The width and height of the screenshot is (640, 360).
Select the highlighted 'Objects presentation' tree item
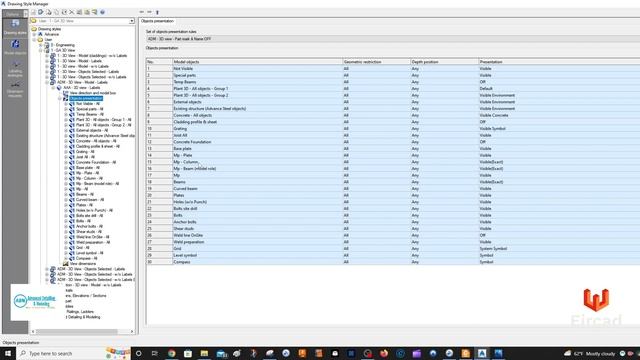click(86, 98)
